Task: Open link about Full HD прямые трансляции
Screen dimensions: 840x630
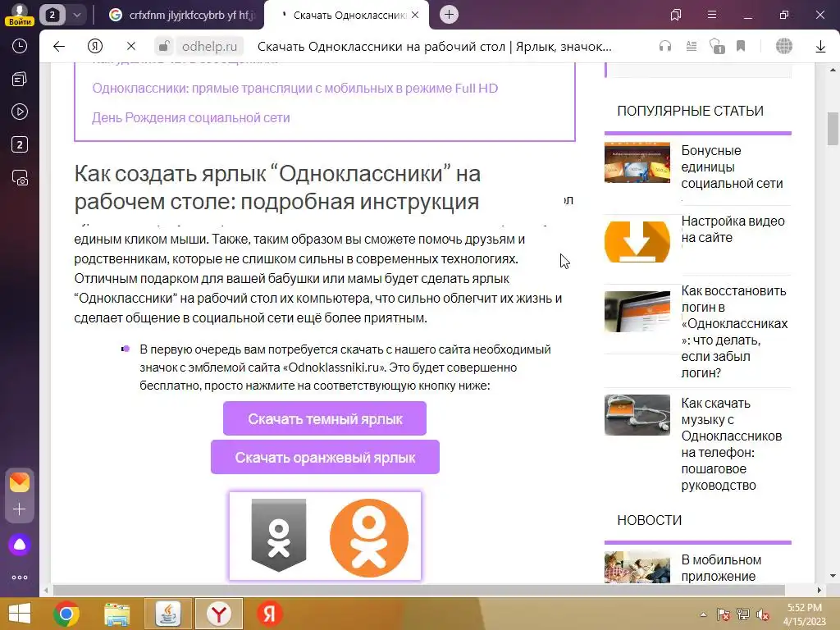Action: point(294,89)
